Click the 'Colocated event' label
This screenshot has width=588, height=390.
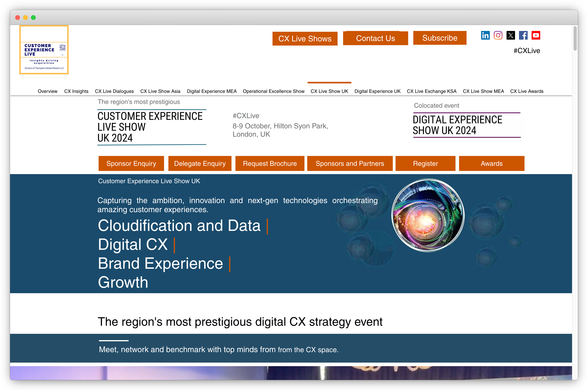pyautogui.click(x=437, y=105)
